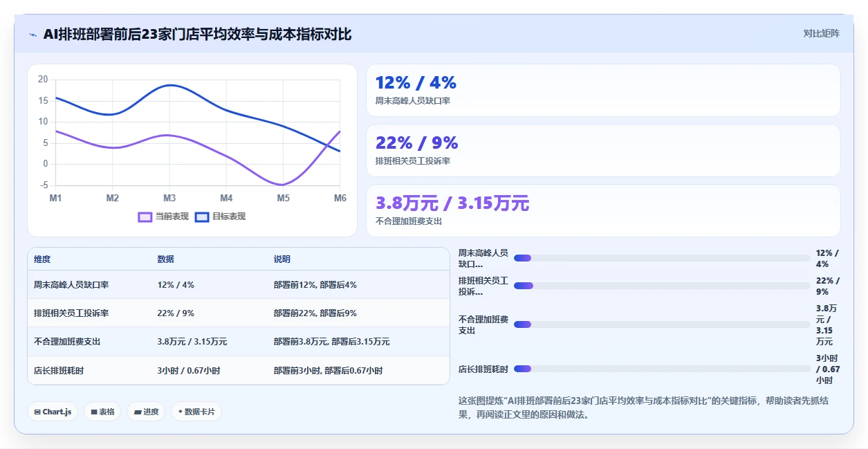Click the M4 x-axis label on chart

coord(226,199)
